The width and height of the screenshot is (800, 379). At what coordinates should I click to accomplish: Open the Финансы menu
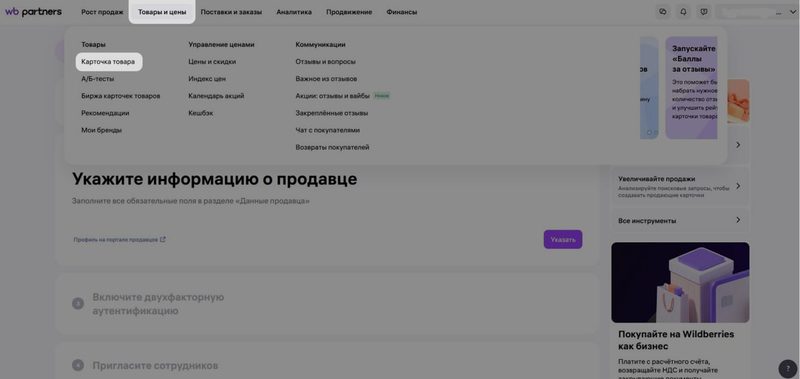tap(402, 12)
